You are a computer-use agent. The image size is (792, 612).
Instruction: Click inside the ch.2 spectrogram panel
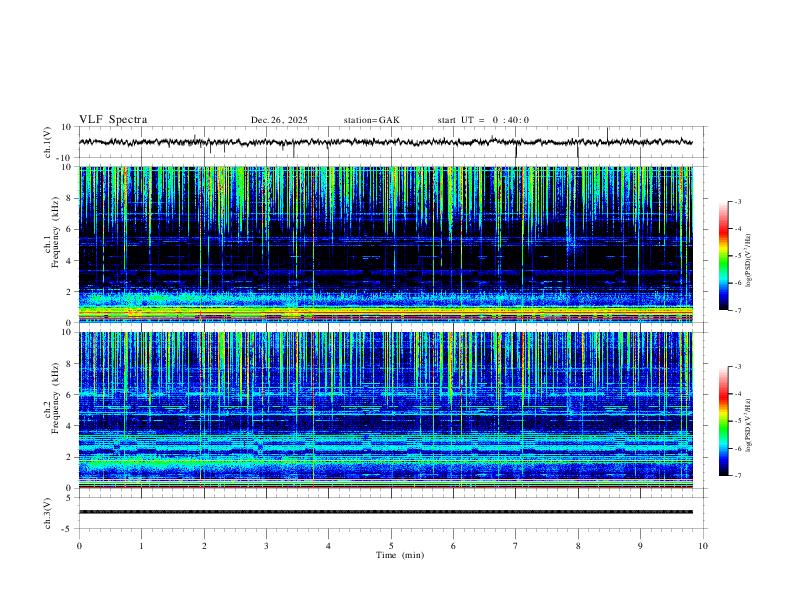tap(385, 410)
